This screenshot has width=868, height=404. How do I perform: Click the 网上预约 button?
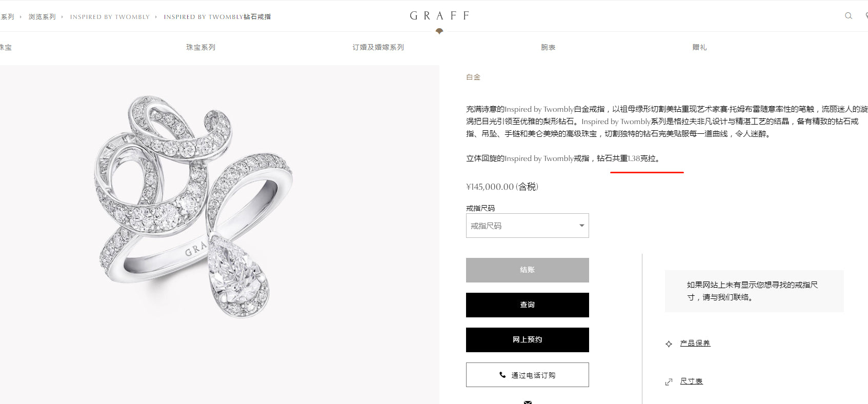pyautogui.click(x=527, y=340)
